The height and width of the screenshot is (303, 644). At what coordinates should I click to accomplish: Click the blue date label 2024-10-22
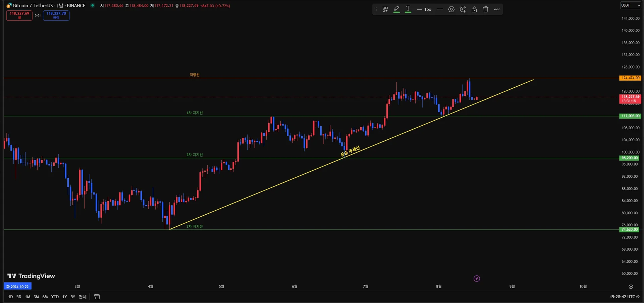point(17,287)
